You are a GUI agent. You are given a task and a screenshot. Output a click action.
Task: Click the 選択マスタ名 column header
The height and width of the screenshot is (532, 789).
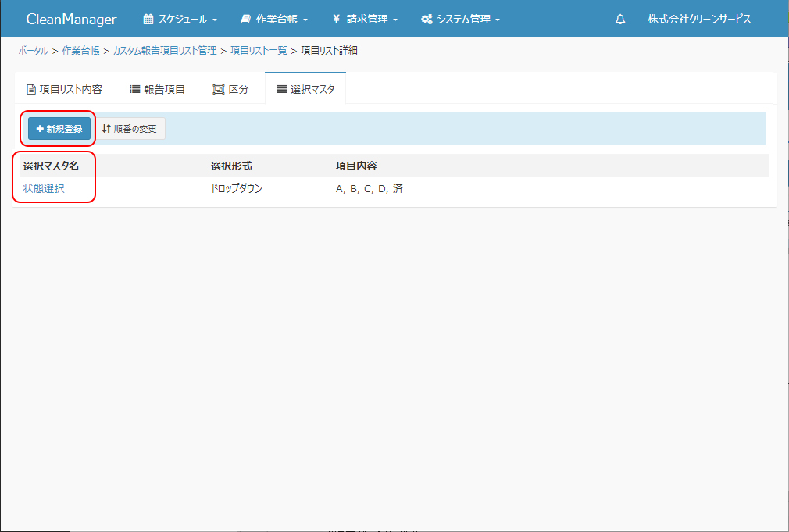[x=51, y=166]
